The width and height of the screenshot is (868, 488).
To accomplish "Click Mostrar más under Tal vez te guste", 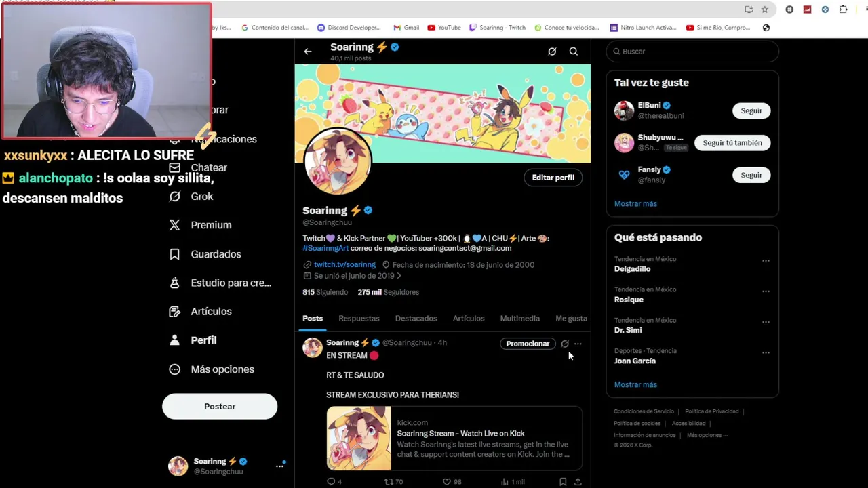I will pyautogui.click(x=635, y=203).
